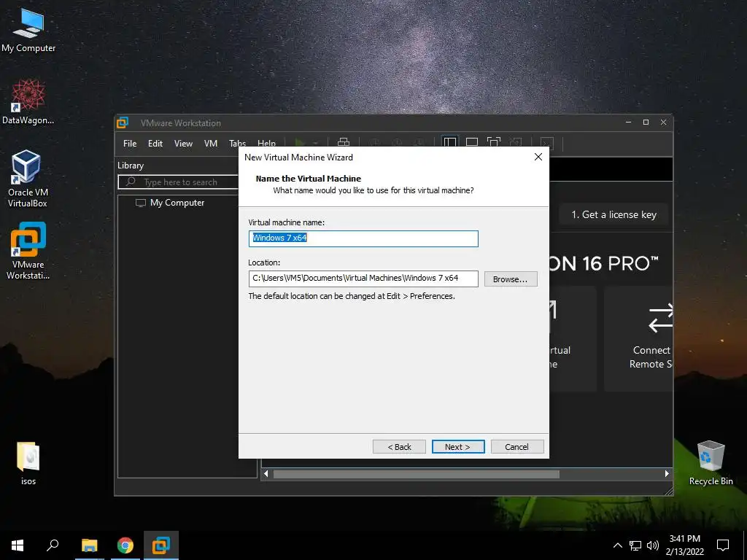Screen dimensions: 747x560
Task: Click Cancel in the wizard
Action: 517,447
